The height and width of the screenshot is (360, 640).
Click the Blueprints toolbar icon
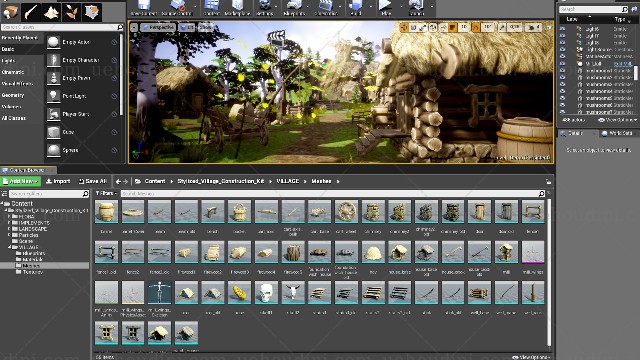(294, 8)
